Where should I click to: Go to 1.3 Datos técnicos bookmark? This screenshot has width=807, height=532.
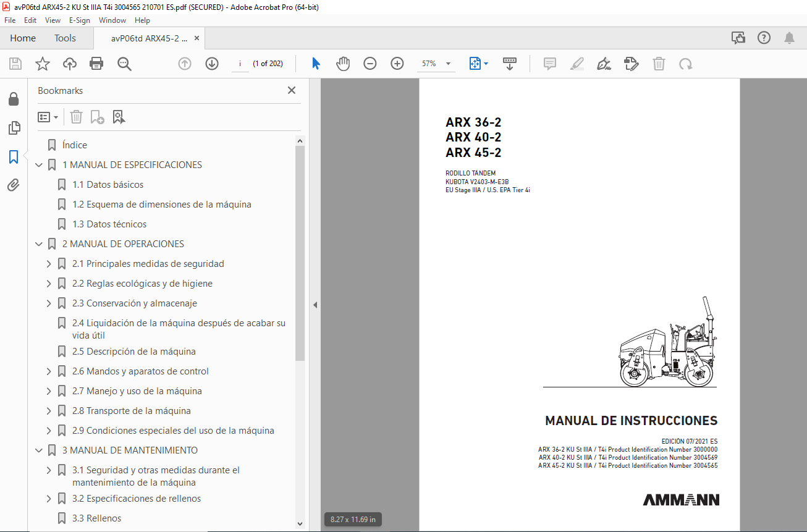[x=109, y=224]
